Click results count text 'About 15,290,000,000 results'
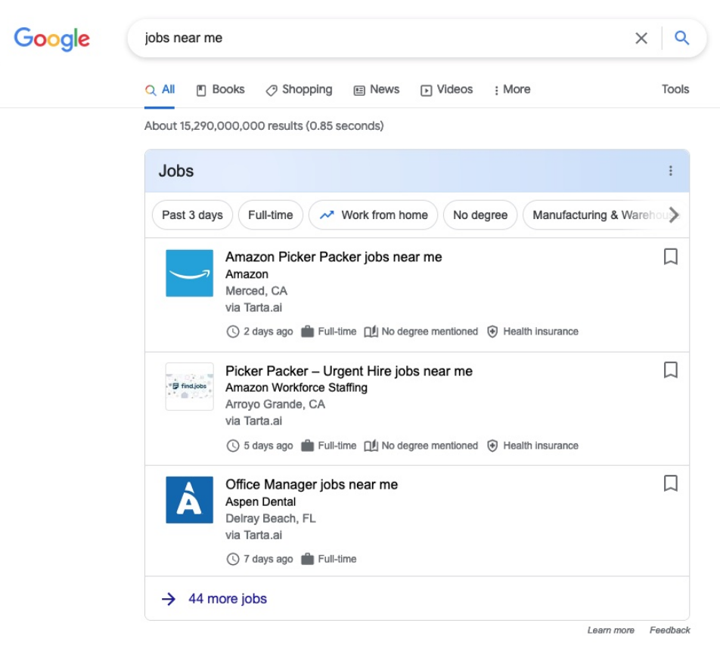Screen dimensions: 720x651 pos(224,126)
